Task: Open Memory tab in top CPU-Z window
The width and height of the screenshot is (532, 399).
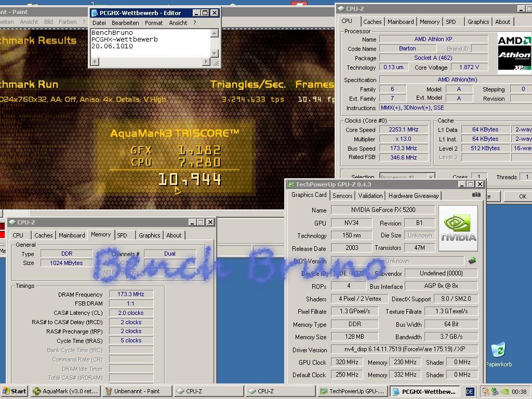Action: (430, 22)
